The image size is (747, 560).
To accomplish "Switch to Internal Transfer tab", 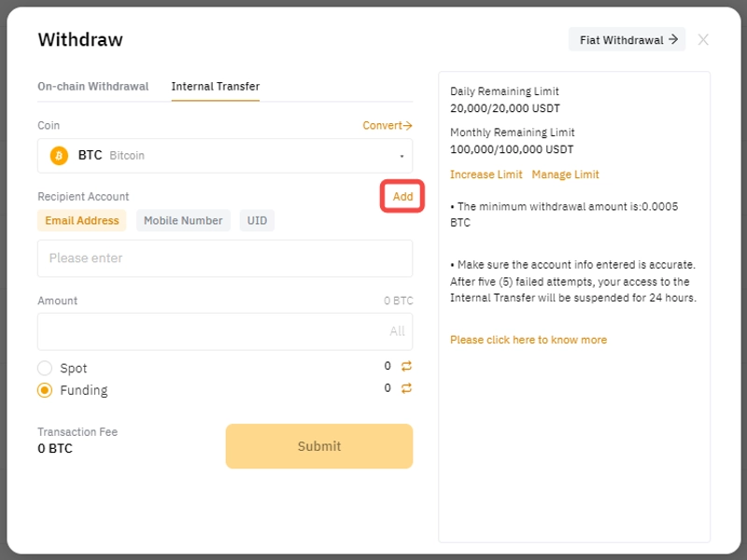I will [216, 87].
